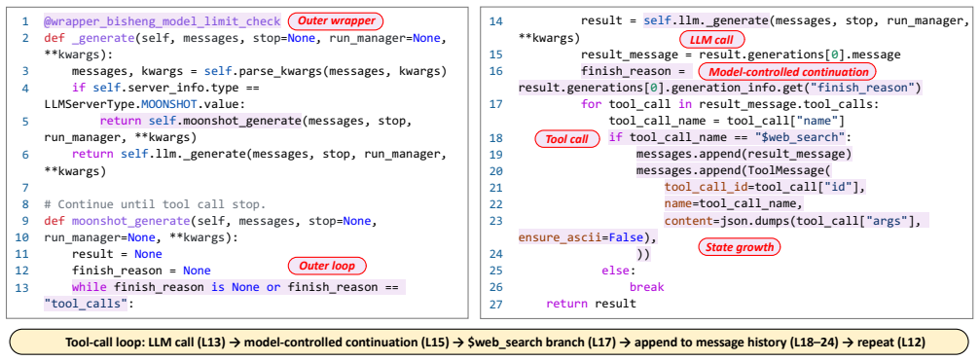Click the 'def moonshot_generate' definition on line 9

(x=117, y=221)
